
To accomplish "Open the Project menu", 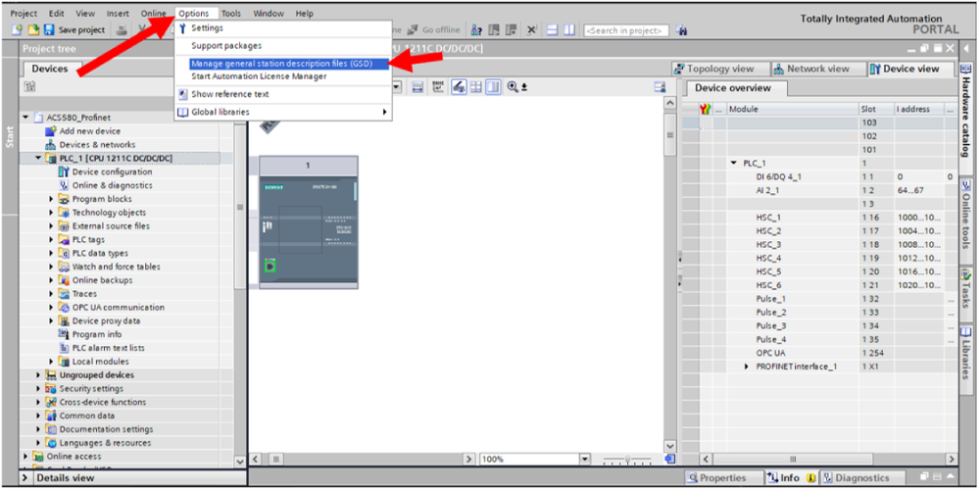I will (x=24, y=13).
